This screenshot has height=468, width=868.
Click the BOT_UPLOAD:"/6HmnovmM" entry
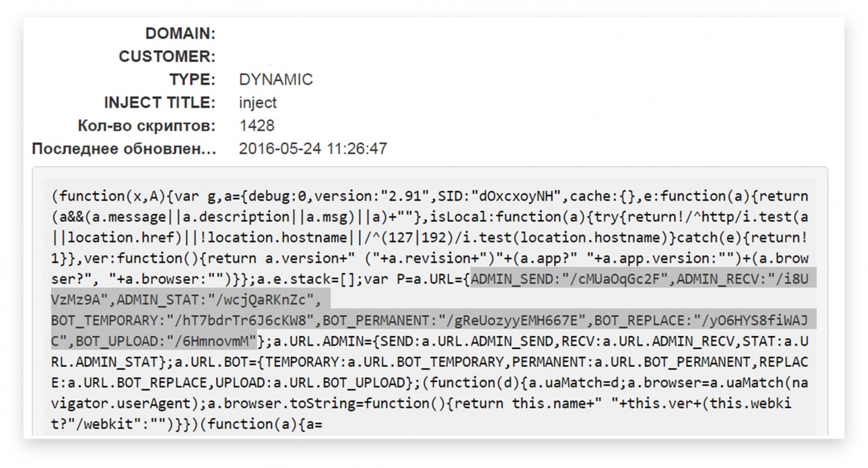[x=166, y=341]
